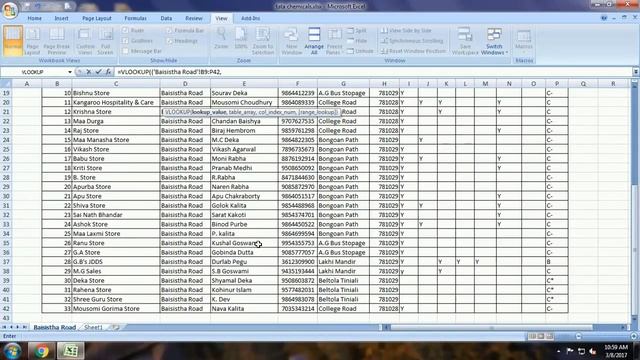Viewport: 640px width, 360px height.
Task: Switch to Page Layout view
Action: pyautogui.click(x=32, y=40)
